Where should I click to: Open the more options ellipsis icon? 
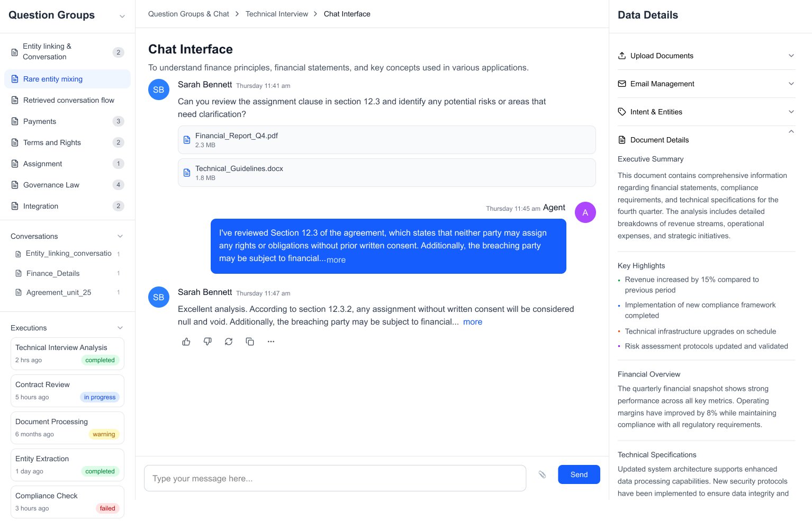coord(271,342)
